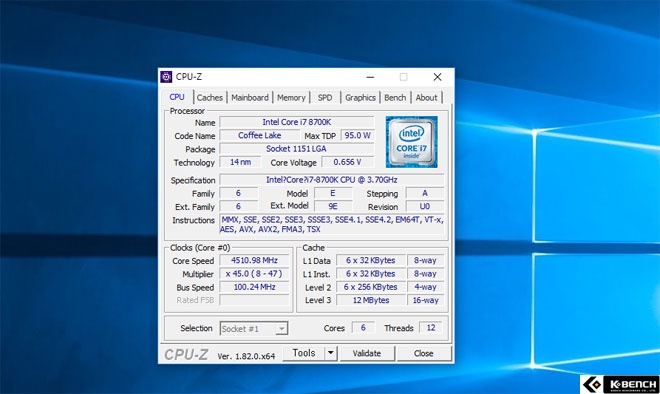Minimize the CPU-Z window

370,77
